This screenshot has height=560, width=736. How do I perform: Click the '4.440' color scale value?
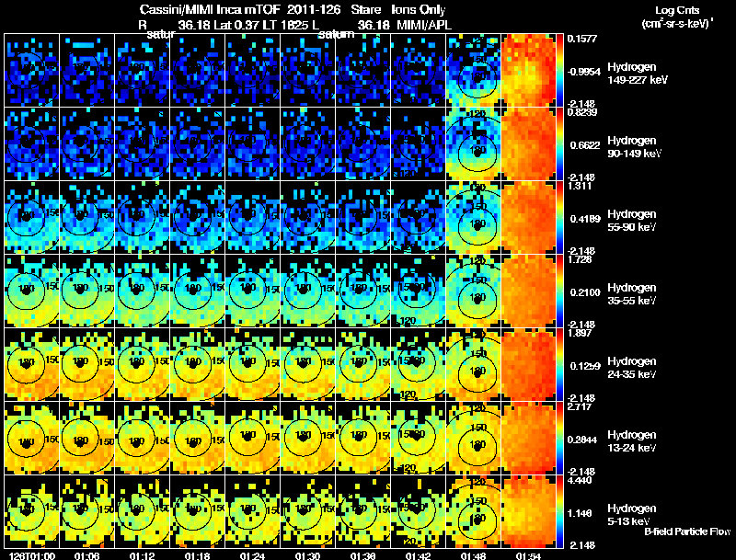(580, 480)
